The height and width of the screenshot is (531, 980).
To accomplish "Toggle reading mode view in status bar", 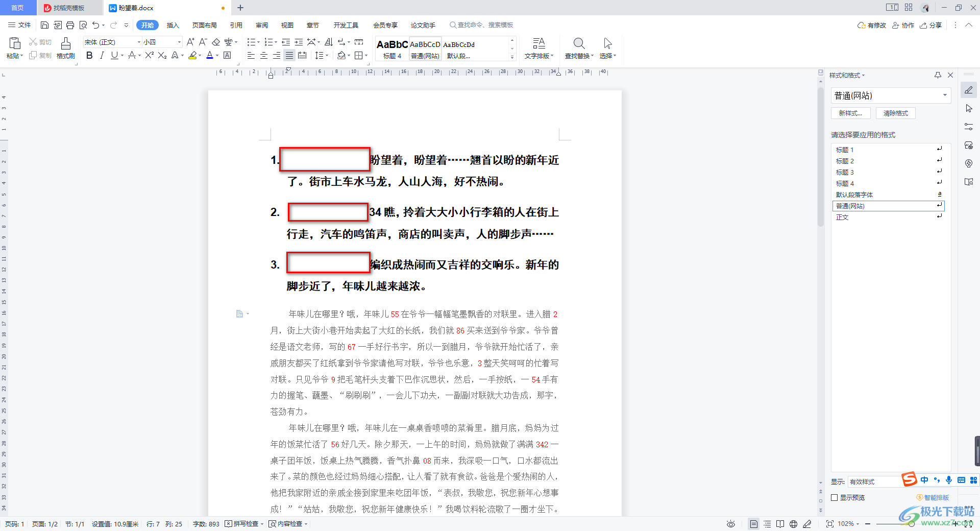I will click(780, 524).
